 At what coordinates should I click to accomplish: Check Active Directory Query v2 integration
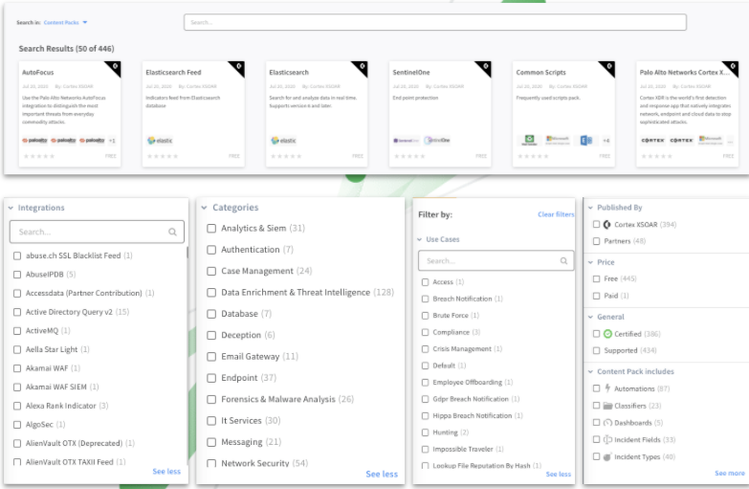(17, 312)
